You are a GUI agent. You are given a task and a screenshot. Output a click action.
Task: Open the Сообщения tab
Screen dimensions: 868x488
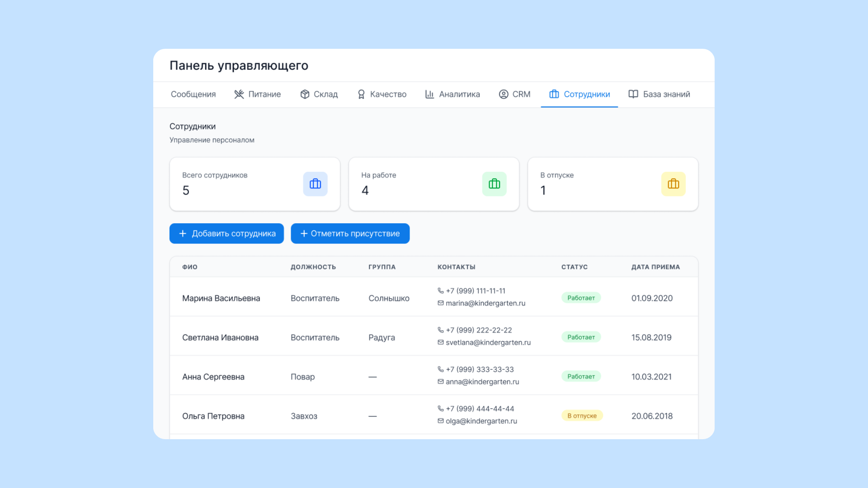click(x=193, y=94)
